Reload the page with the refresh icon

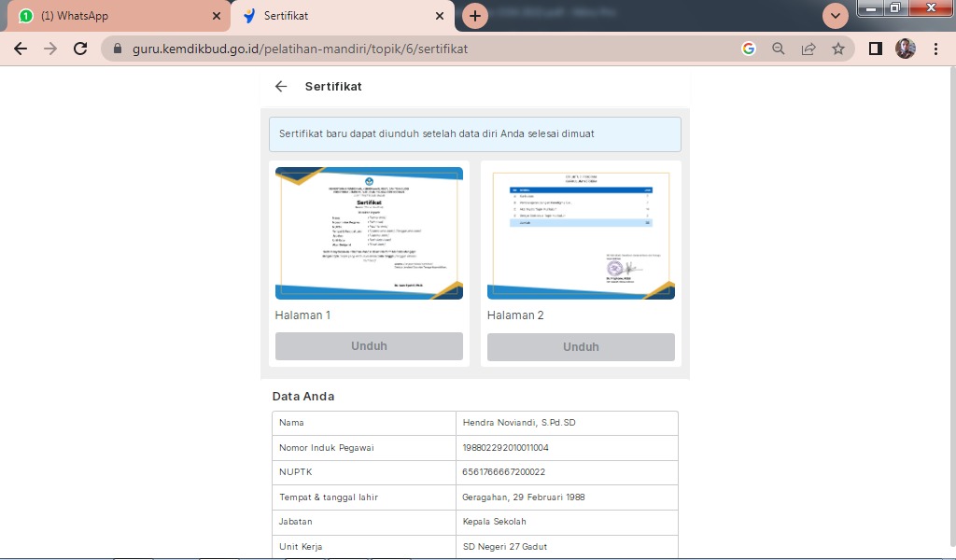click(80, 49)
